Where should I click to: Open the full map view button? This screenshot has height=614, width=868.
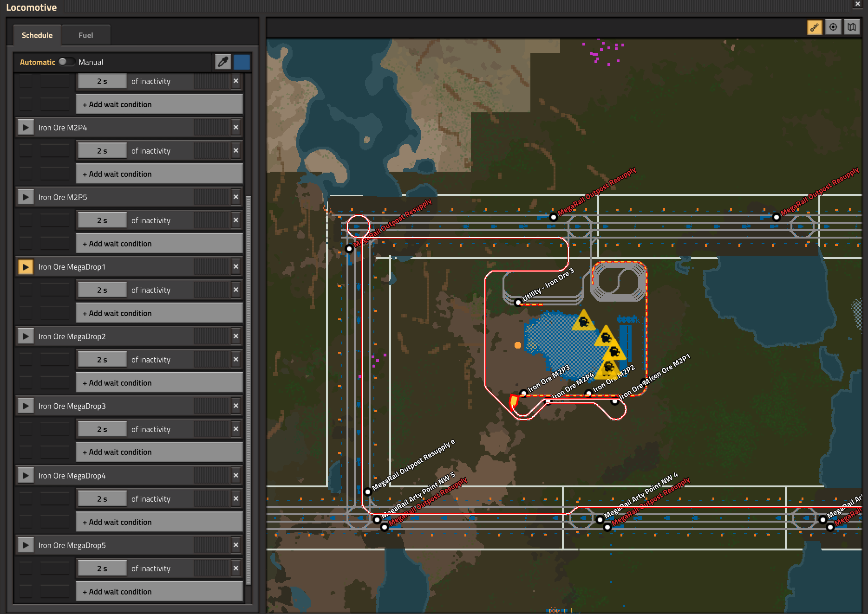[x=852, y=27]
